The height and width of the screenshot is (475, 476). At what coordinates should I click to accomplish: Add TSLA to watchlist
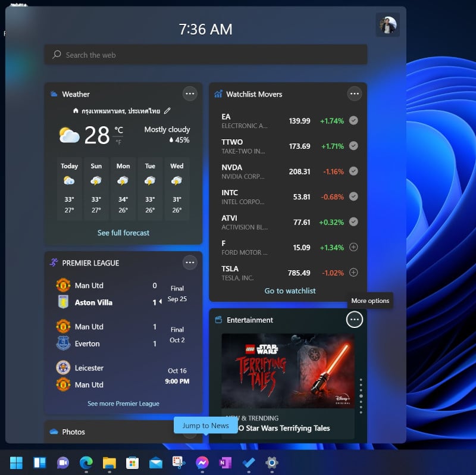point(353,272)
